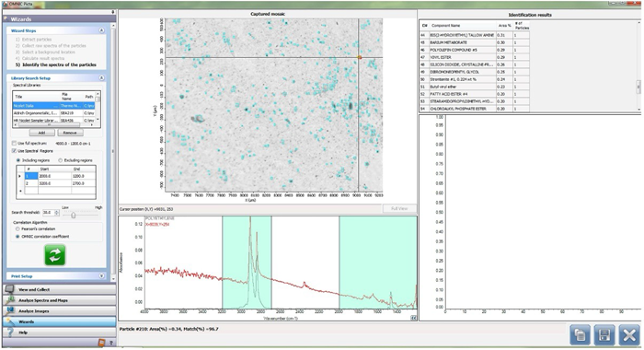Screen dimensions: 644x350
Task: Select Strontianite #1 result row
Action: pos(475,79)
